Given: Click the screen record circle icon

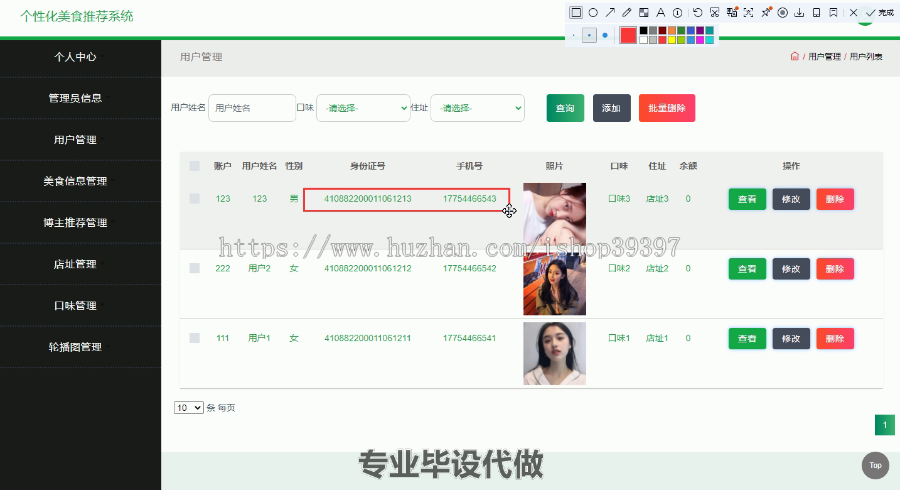Looking at the screenshot, I should [782, 13].
